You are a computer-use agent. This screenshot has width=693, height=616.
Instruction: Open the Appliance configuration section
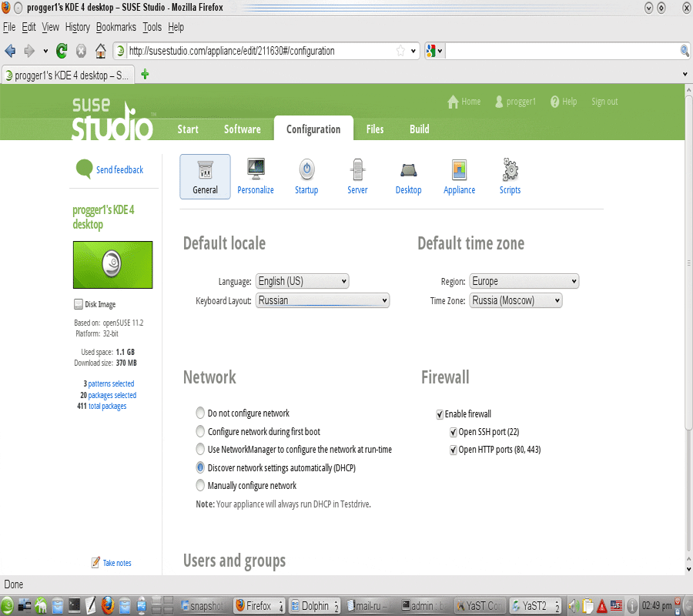(x=459, y=177)
